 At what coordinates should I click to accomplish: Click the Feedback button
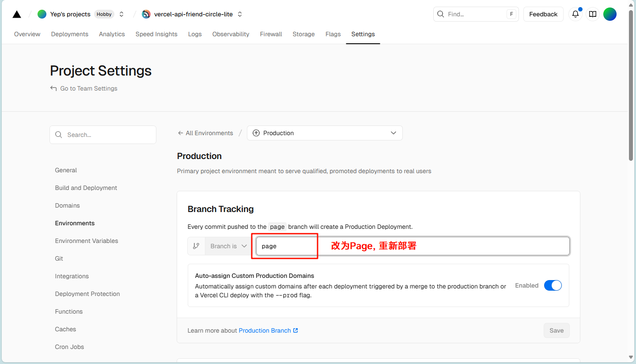(543, 14)
